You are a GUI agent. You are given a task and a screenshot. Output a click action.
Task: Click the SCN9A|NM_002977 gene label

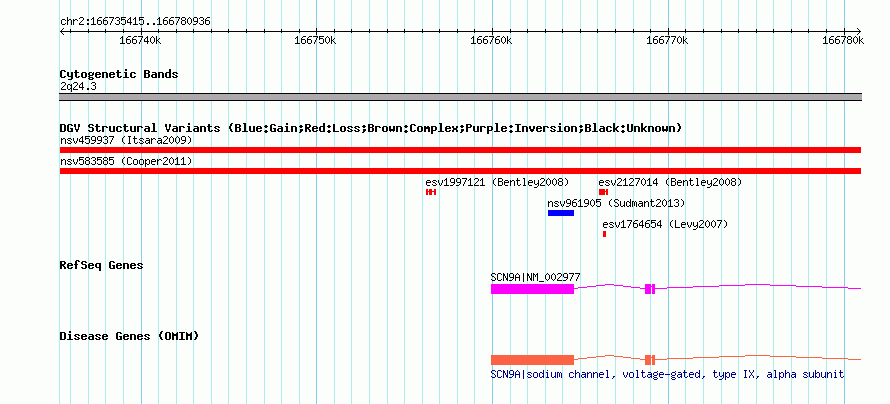[x=535, y=277]
